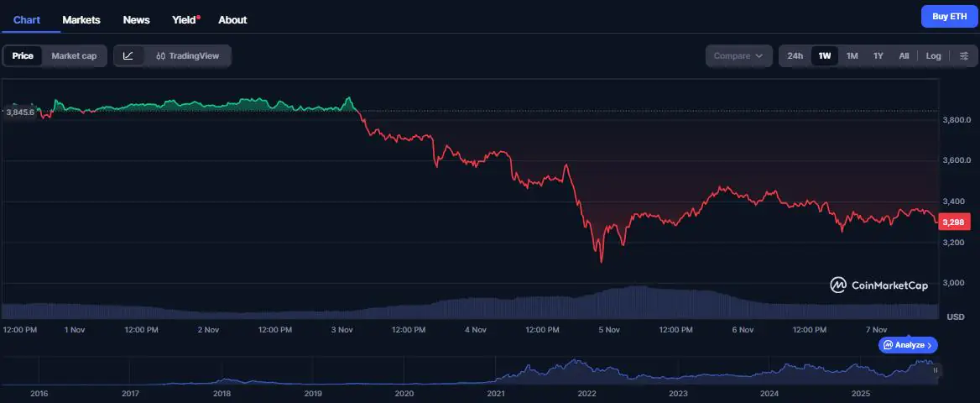Screen dimensions: 980x403
Task: Click 2025 on the overview timeline
Action: (861, 394)
